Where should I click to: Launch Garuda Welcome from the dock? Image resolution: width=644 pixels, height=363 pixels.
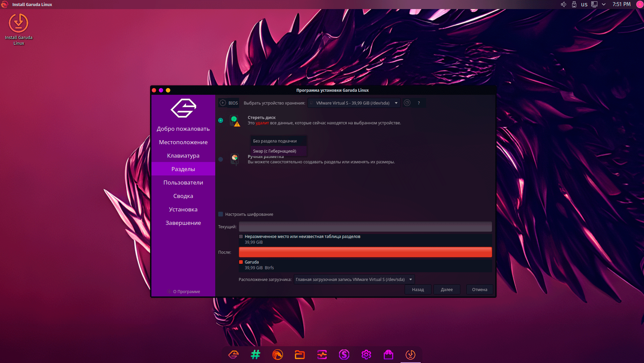coord(233,355)
